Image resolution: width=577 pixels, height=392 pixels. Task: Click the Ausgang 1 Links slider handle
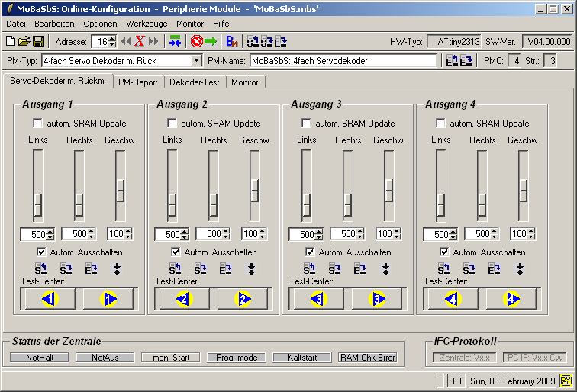point(37,204)
